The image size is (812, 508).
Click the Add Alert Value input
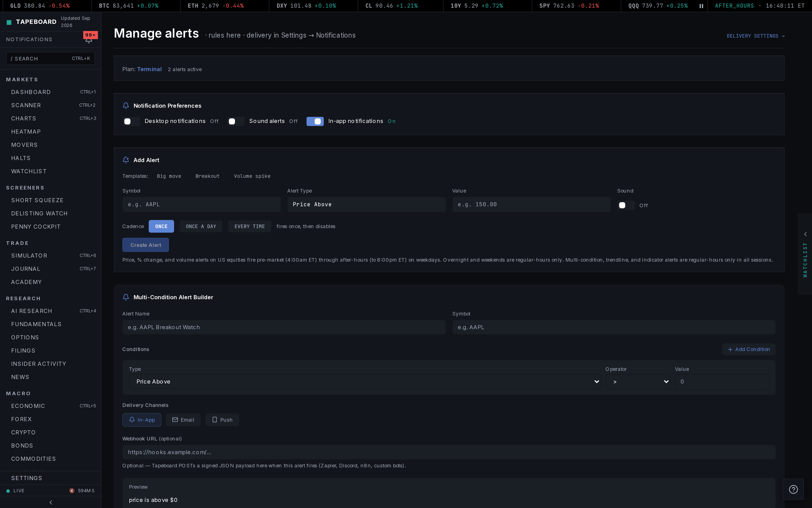pos(531,204)
